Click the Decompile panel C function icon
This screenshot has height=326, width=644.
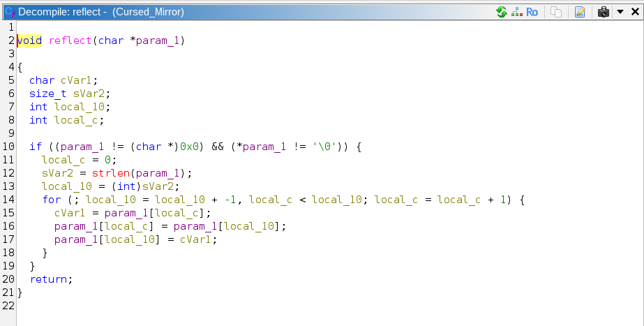click(10, 12)
